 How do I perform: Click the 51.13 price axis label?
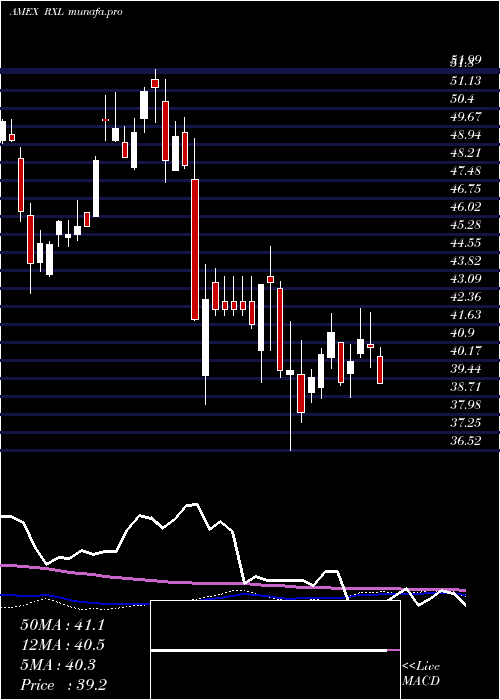tap(466, 80)
